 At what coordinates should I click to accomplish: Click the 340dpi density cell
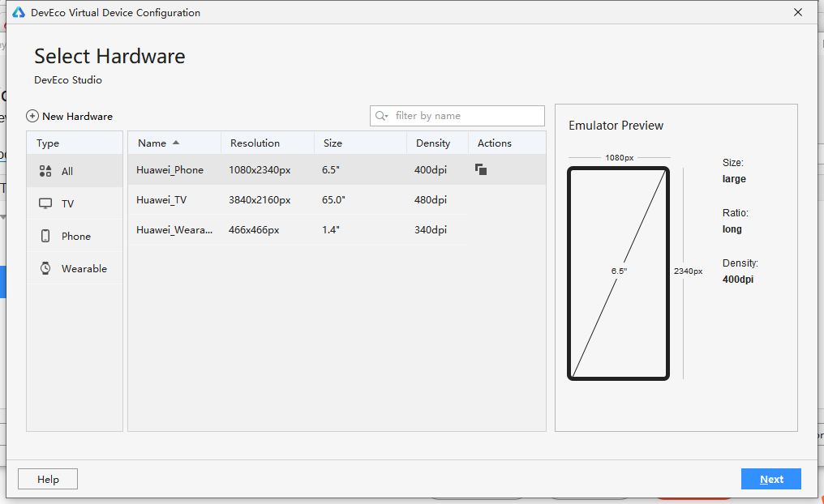[431, 230]
